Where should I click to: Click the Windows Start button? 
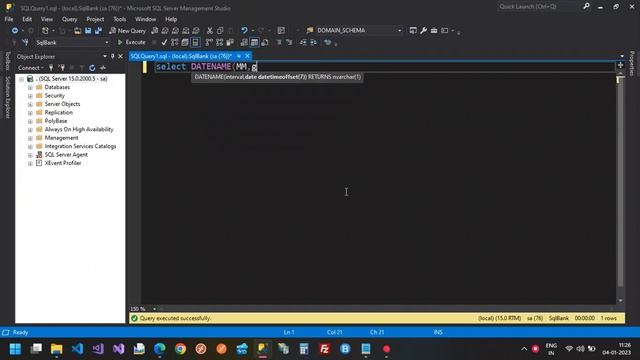click(x=16, y=349)
